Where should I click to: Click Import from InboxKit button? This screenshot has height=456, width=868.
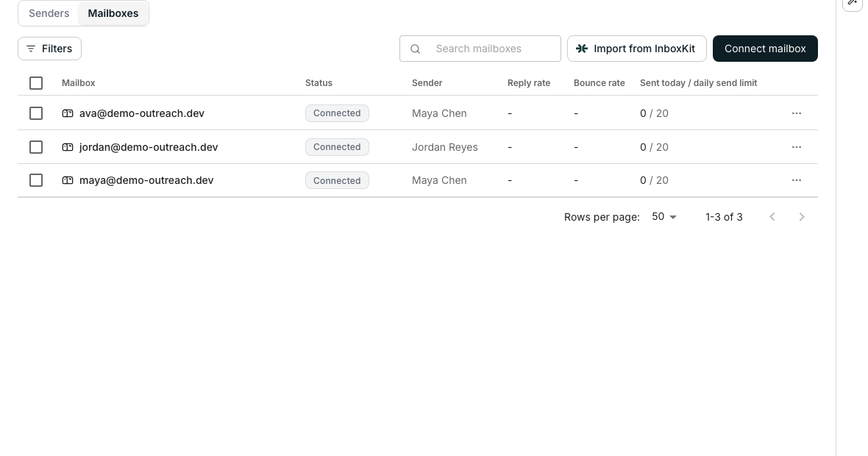coord(636,49)
